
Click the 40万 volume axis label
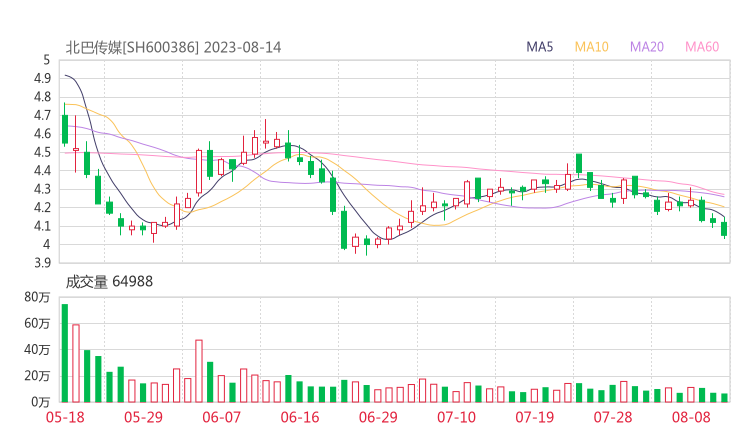[x=37, y=350]
